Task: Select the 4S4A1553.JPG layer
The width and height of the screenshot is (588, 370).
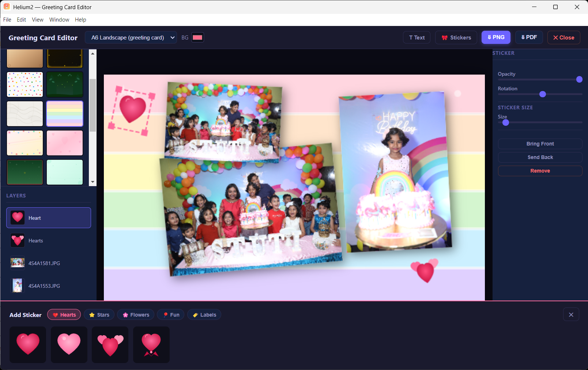Action: tap(49, 286)
